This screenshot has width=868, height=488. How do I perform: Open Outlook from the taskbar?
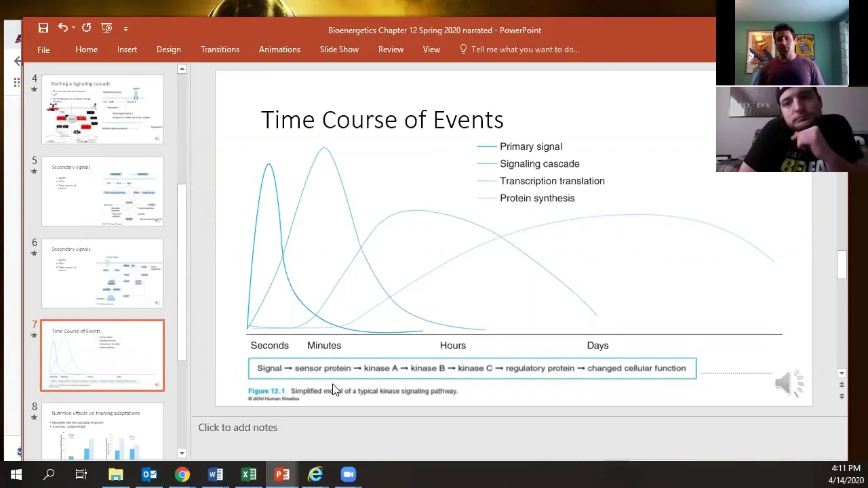[x=149, y=474]
